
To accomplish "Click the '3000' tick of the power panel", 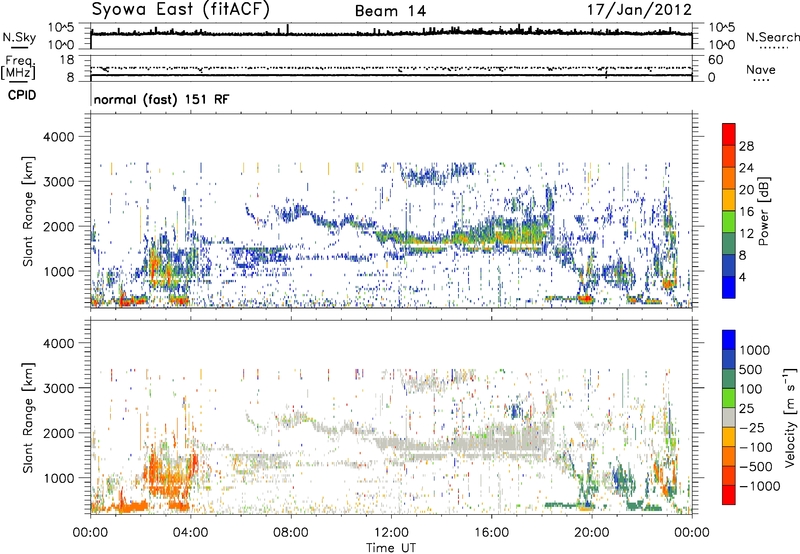I will point(59,182).
